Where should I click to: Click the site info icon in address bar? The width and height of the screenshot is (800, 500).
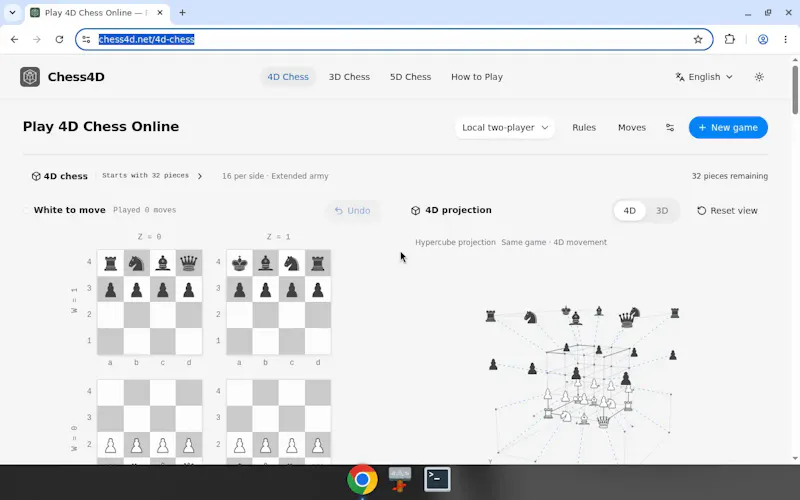86,39
